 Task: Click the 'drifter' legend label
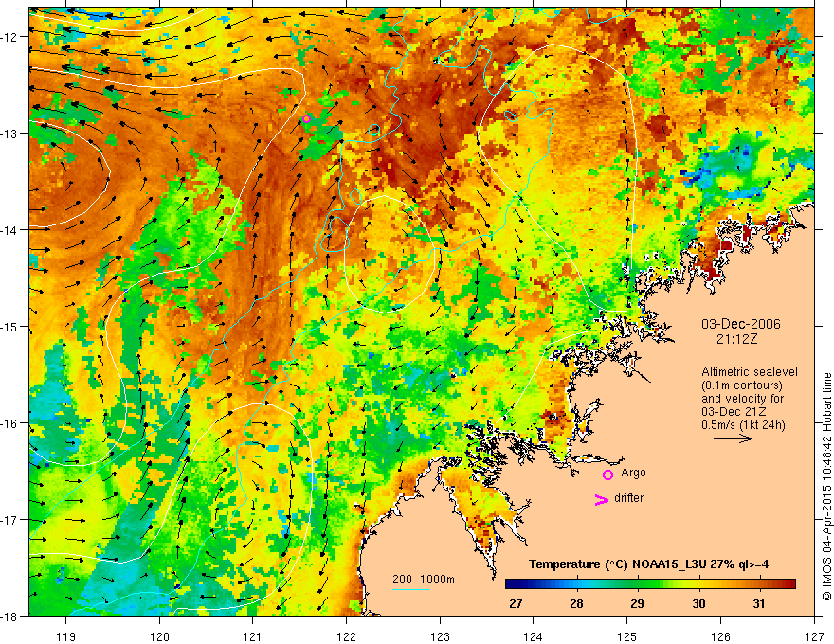click(x=628, y=498)
